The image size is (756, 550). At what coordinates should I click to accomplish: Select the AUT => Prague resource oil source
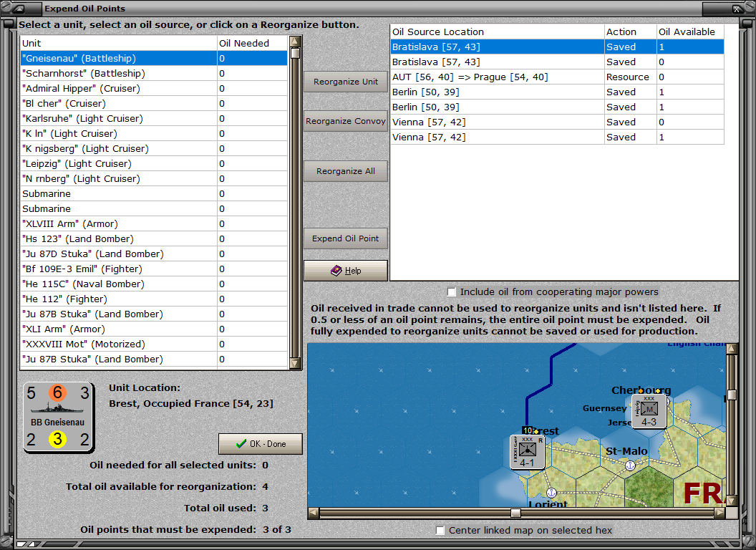(557, 77)
